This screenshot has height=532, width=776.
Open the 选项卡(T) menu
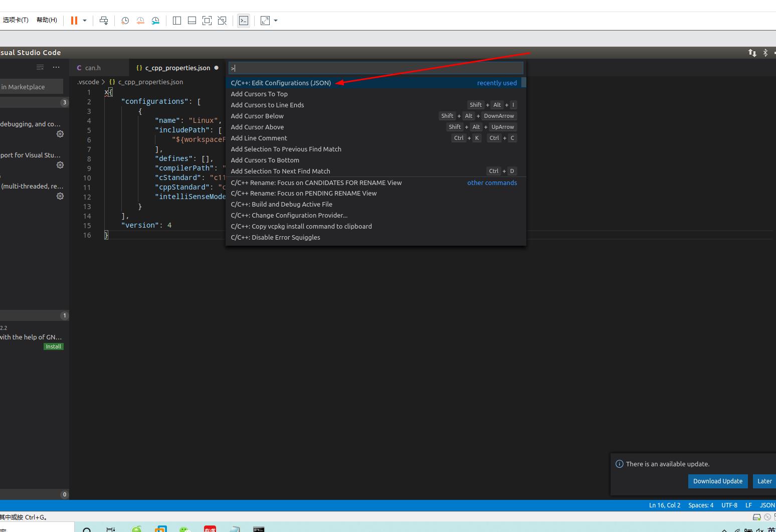pyautogui.click(x=16, y=20)
